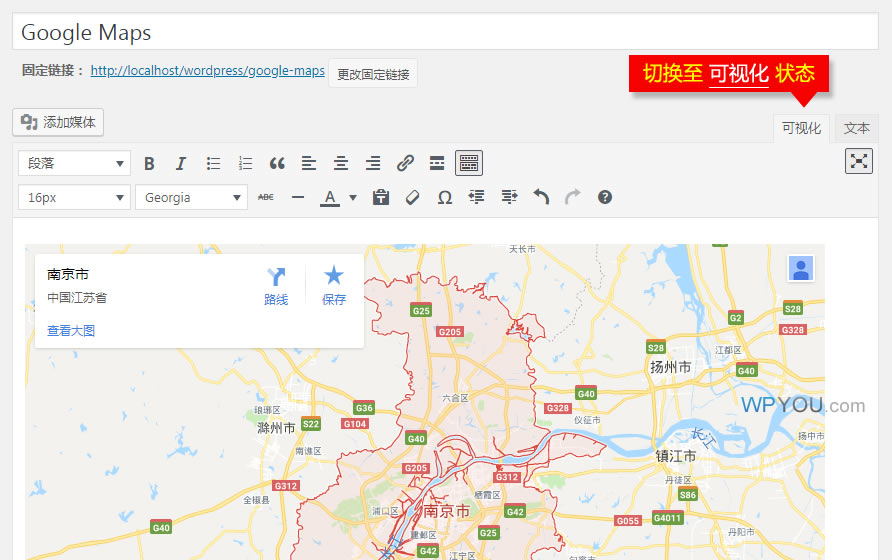
Task: Insert a numbered list
Action: pos(245,164)
